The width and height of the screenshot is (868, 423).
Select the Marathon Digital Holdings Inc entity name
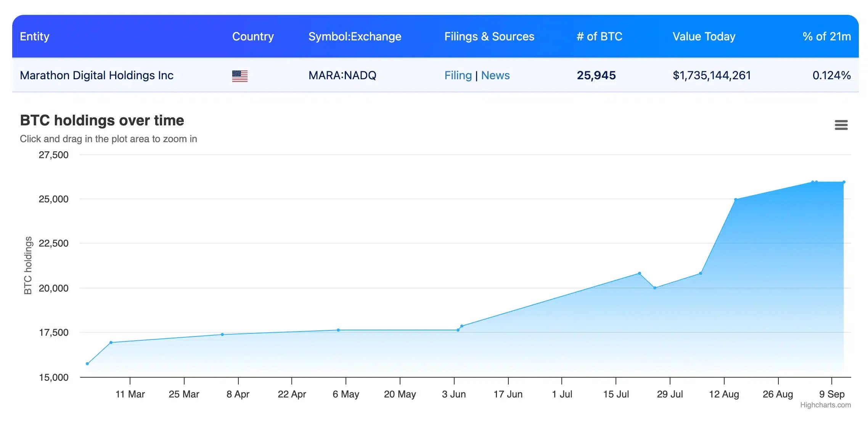[96, 75]
